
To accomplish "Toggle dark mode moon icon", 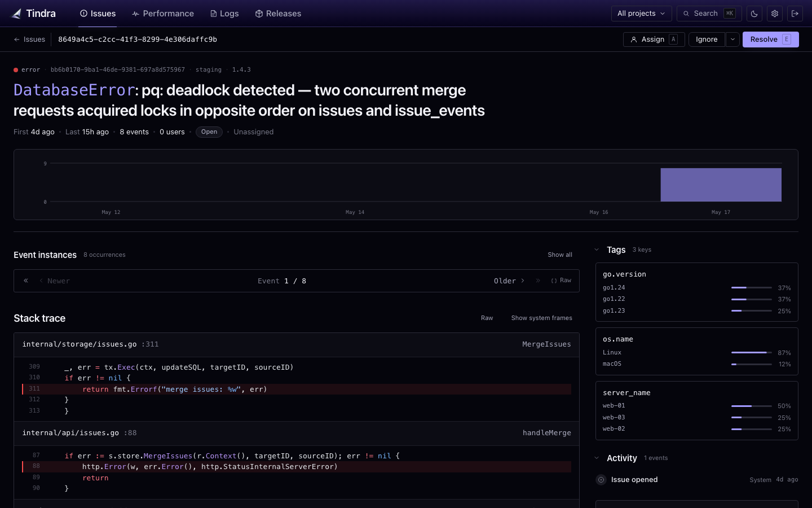I will click(x=754, y=14).
